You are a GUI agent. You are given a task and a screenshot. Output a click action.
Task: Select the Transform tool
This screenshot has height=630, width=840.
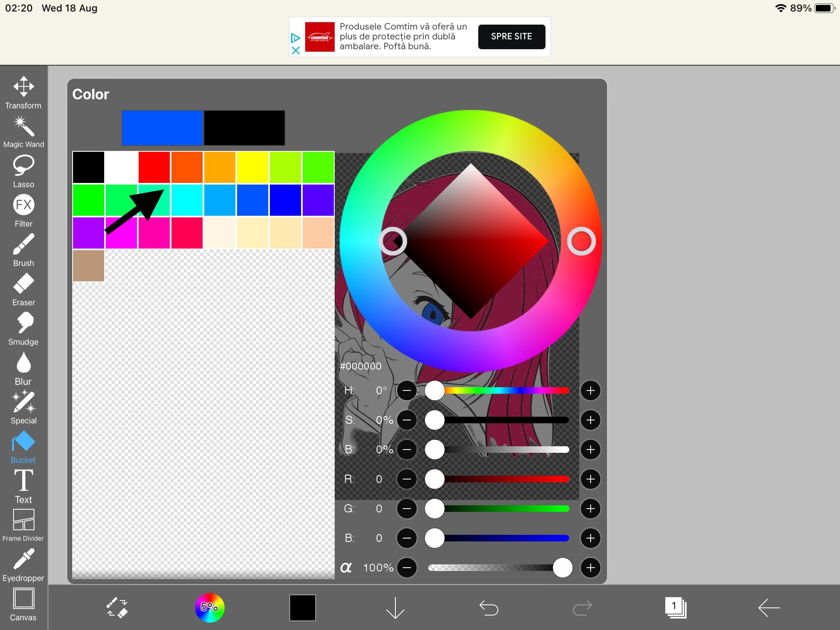point(23,93)
